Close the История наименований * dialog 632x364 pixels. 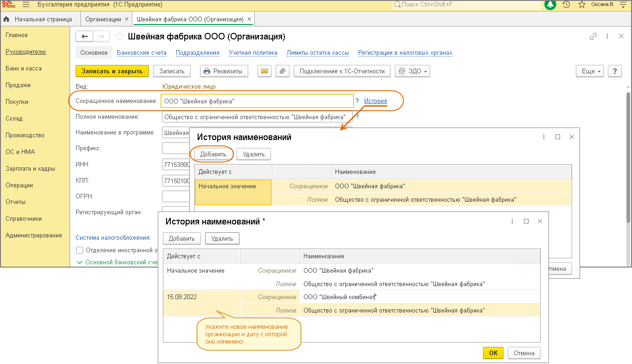click(x=540, y=221)
